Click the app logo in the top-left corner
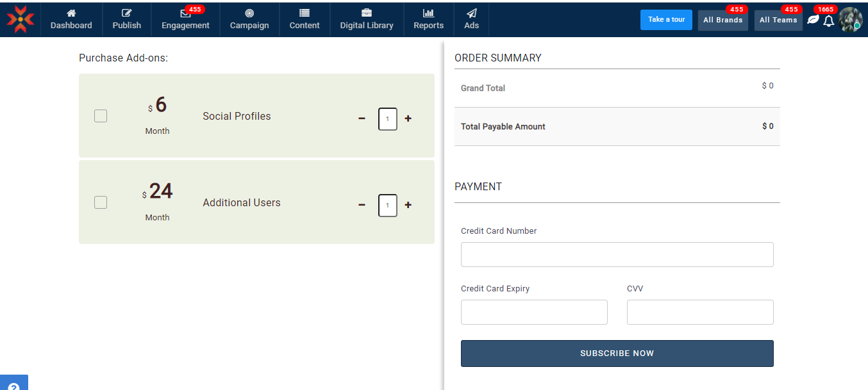Viewport: 868px width, 390px height. [21, 20]
